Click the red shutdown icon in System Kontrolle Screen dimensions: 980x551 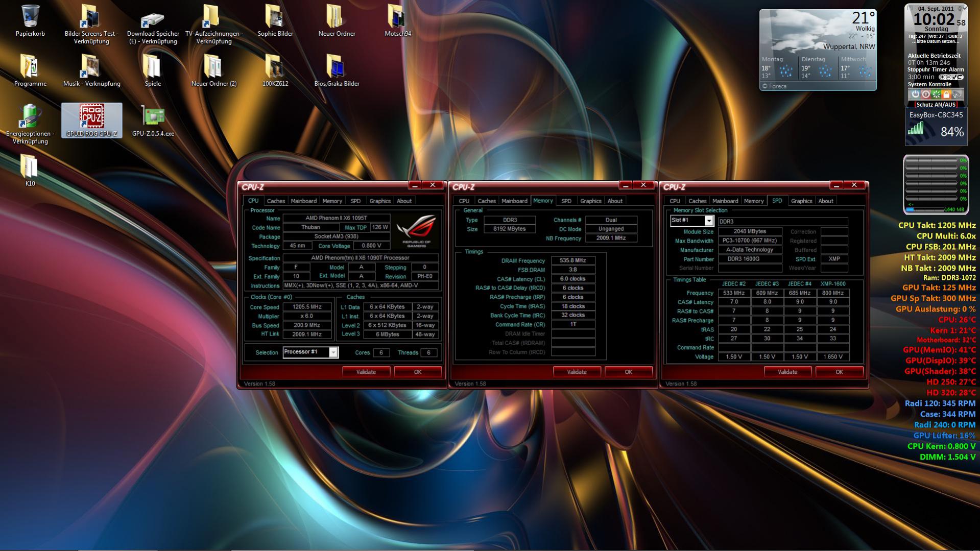[x=925, y=94]
